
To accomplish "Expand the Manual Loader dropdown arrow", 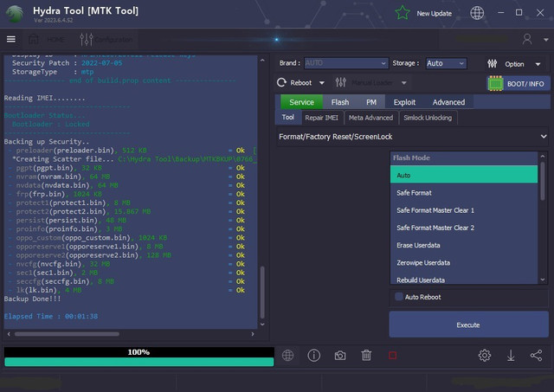I will (404, 83).
